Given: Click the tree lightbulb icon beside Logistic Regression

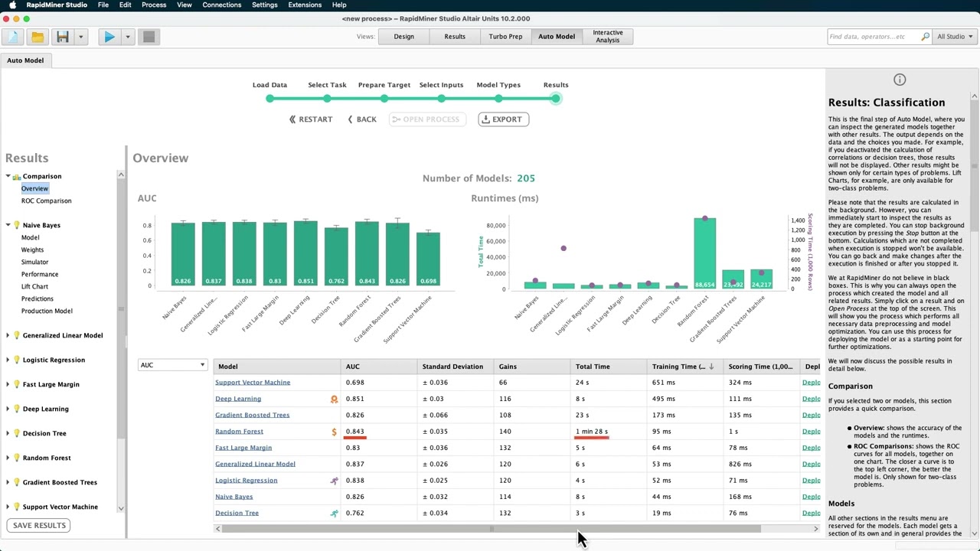Looking at the screenshot, I should [17, 360].
